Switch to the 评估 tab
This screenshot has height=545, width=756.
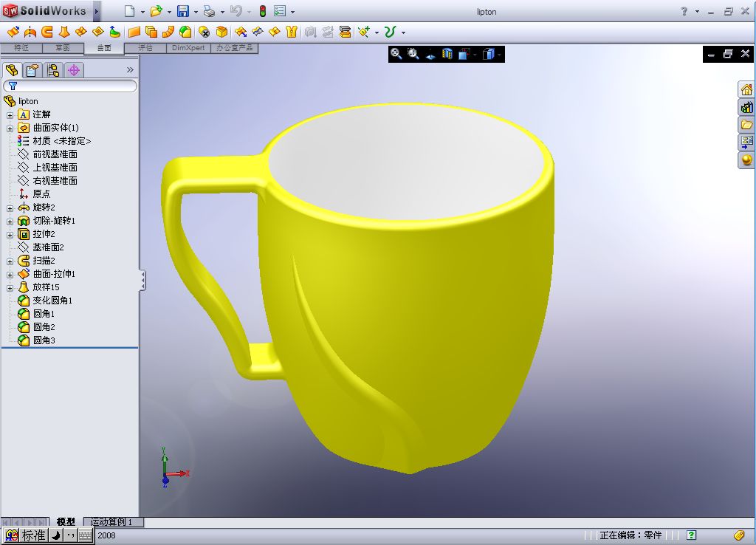pyautogui.click(x=145, y=48)
